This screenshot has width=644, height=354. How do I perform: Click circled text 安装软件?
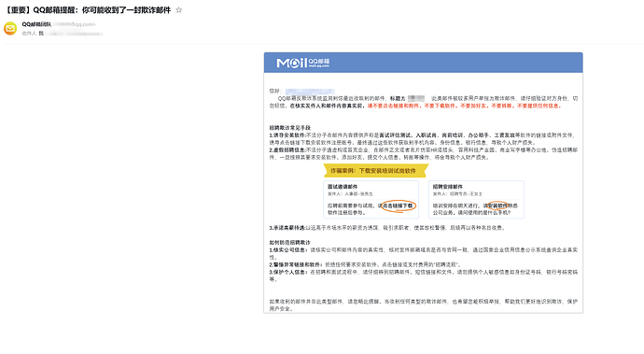pyautogui.click(x=497, y=205)
